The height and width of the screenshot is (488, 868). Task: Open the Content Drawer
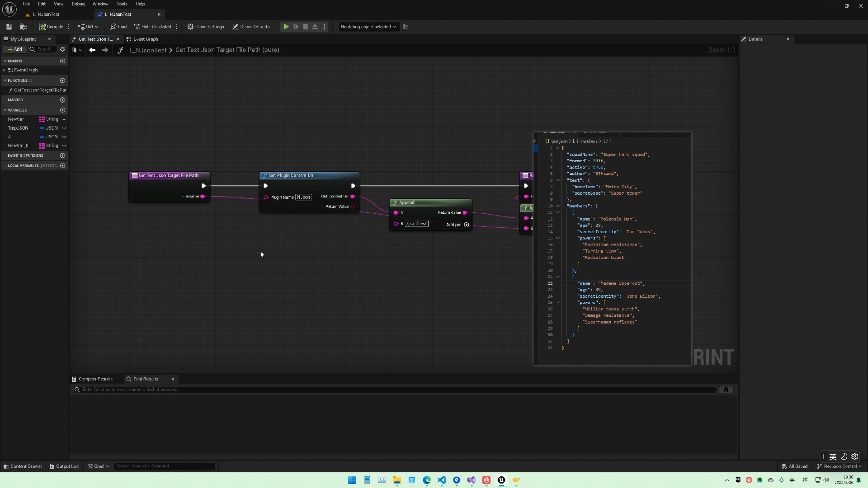point(23,466)
